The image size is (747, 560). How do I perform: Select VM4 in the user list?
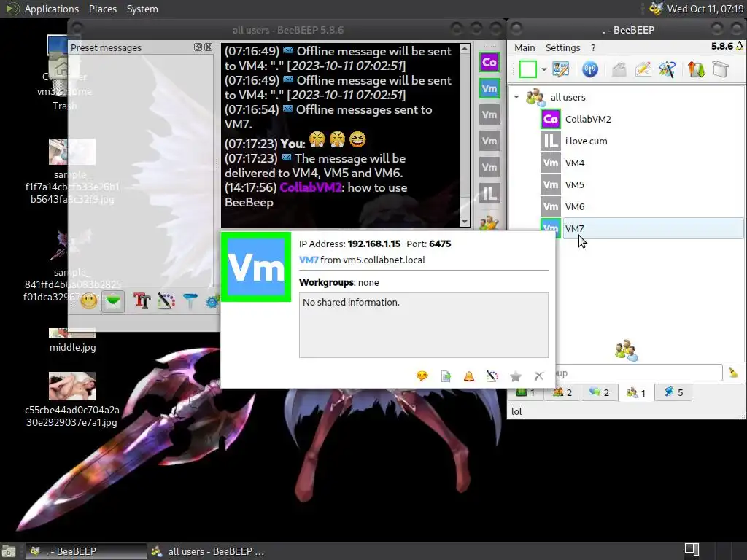coord(575,163)
